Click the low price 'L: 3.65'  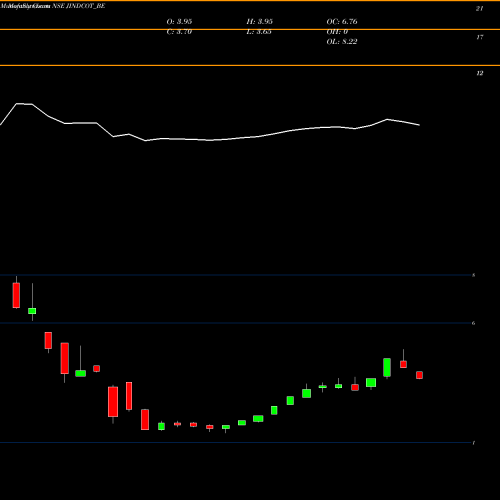259,32
